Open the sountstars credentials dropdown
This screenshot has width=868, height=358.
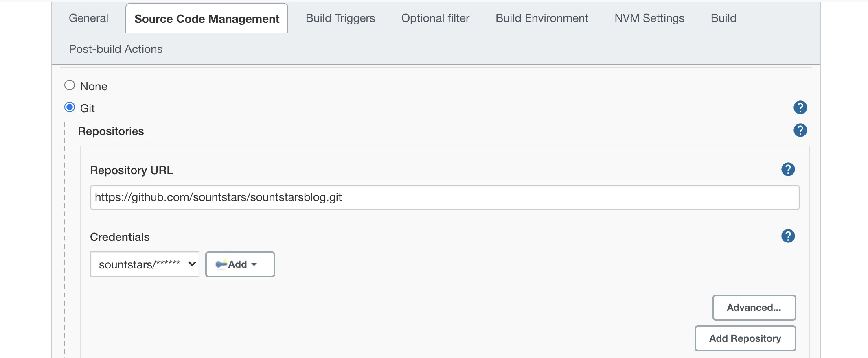(x=145, y=264)
